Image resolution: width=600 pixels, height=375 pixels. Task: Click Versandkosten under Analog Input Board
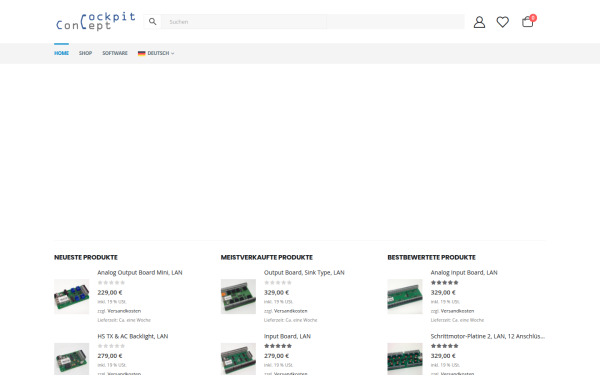457,311
